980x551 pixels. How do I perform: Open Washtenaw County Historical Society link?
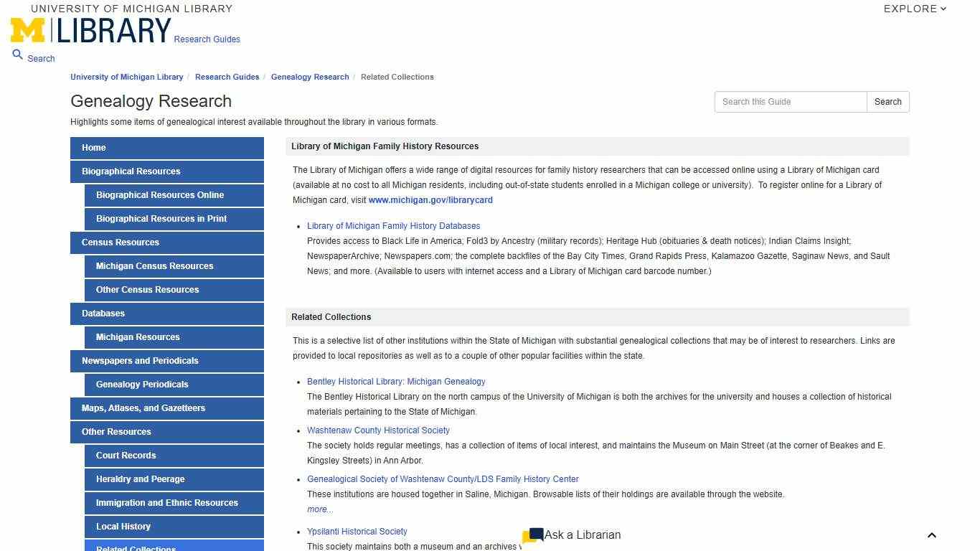click(378, 430)
